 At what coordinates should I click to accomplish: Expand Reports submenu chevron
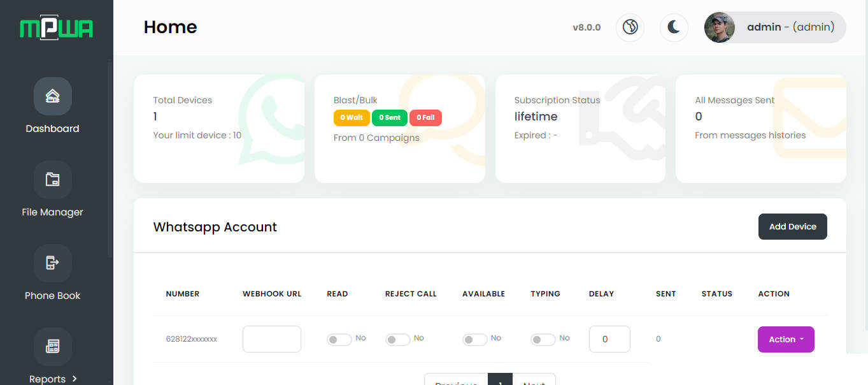[75, 379]
